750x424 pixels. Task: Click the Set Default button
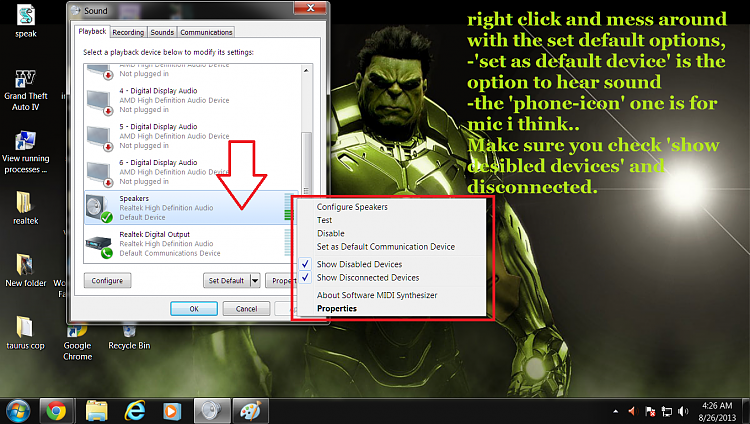[x=227, y=280]
